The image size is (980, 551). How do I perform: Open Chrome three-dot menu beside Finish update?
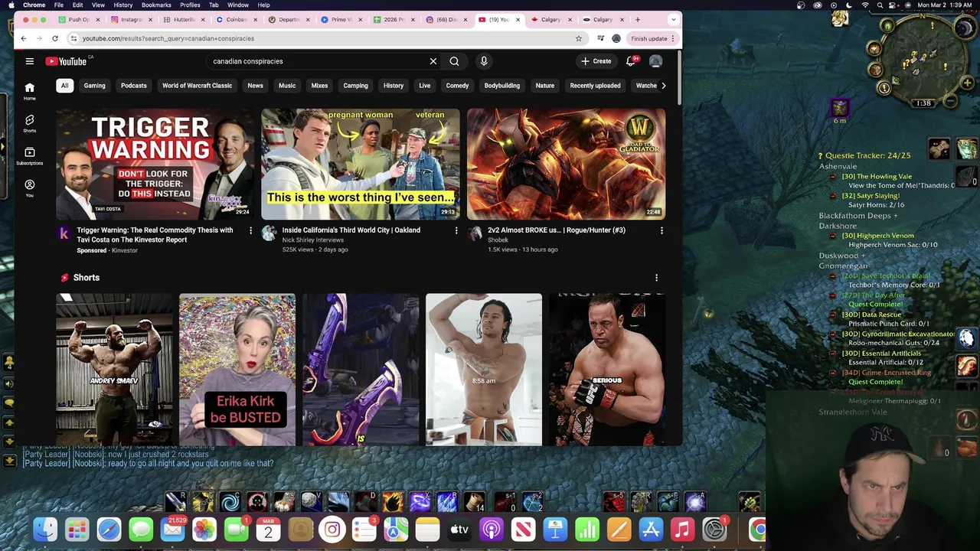click(x=673, y=38)
